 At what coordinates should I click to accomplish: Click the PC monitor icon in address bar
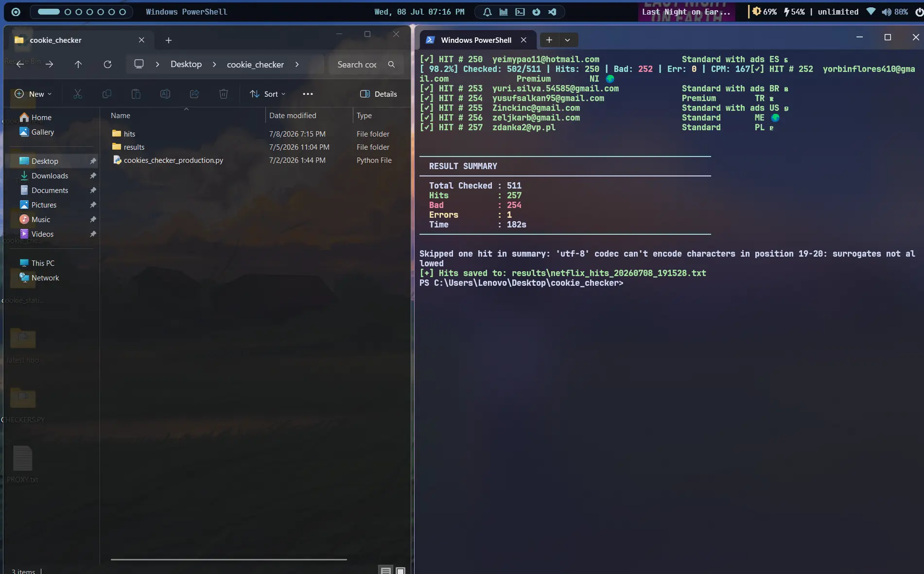[x=139, y=64]
